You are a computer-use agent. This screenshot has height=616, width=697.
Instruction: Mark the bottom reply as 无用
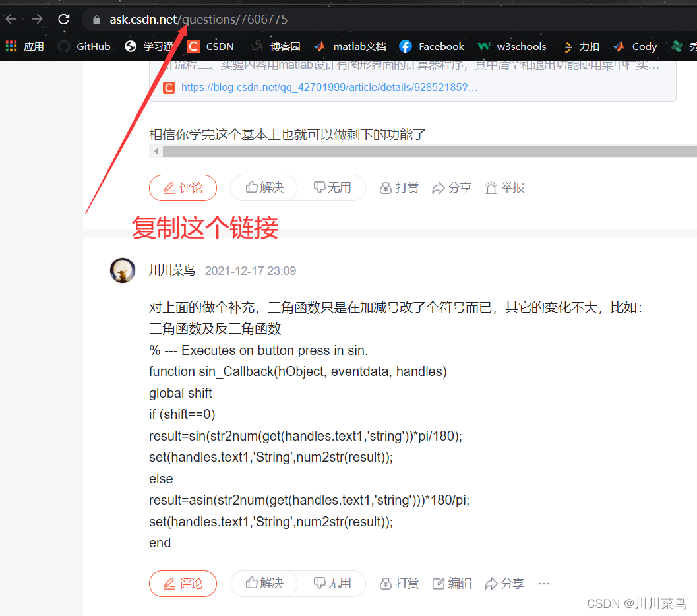coord(333,583)
